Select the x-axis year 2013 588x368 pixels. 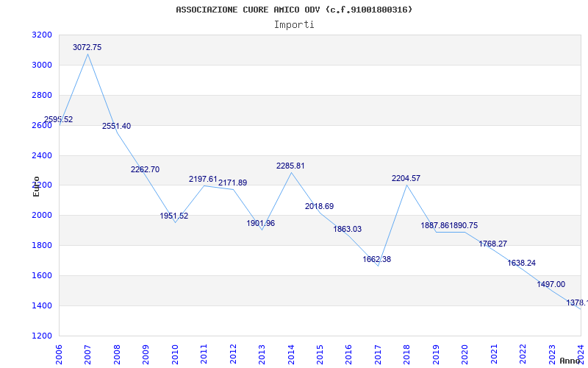coord(262,354)
